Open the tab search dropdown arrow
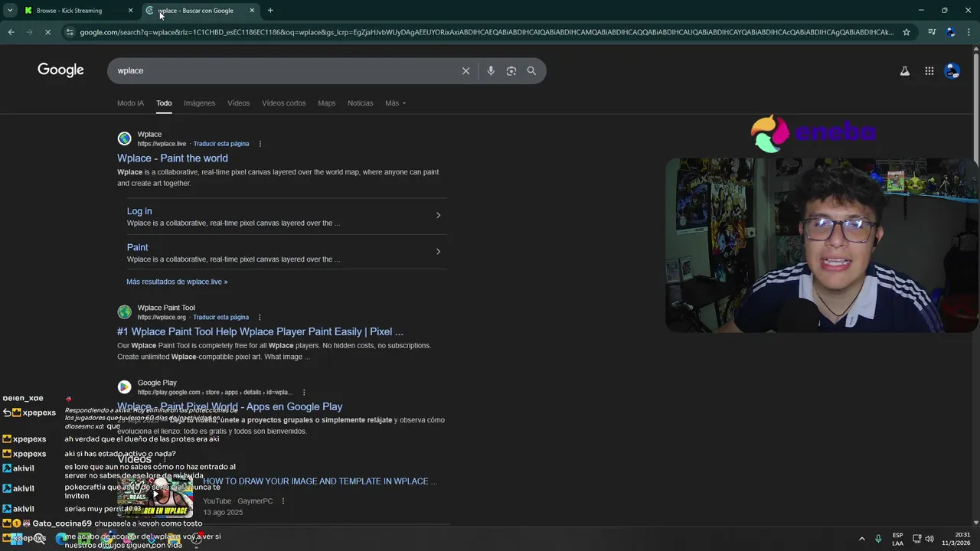The height and width of the screenshot is (551, 980). click(x=10, y=11)
